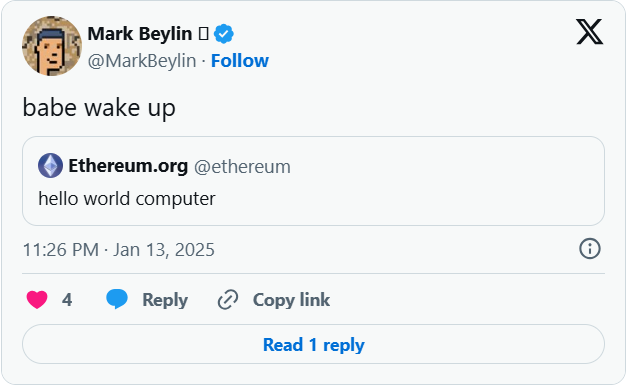The height and width of the screenshot is (386, 626).
Task: Open the @MarkBeylin handle
Action: tap(142, 61)
